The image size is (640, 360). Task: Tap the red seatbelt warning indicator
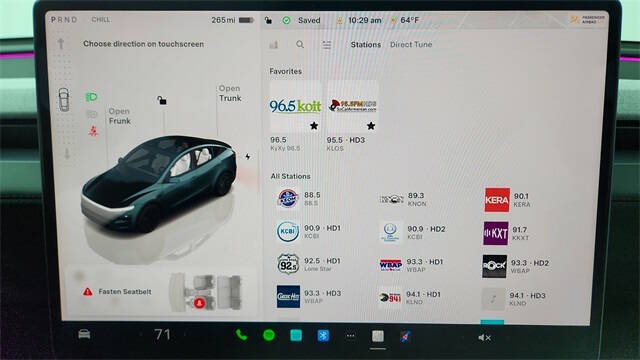coord(93,131)
